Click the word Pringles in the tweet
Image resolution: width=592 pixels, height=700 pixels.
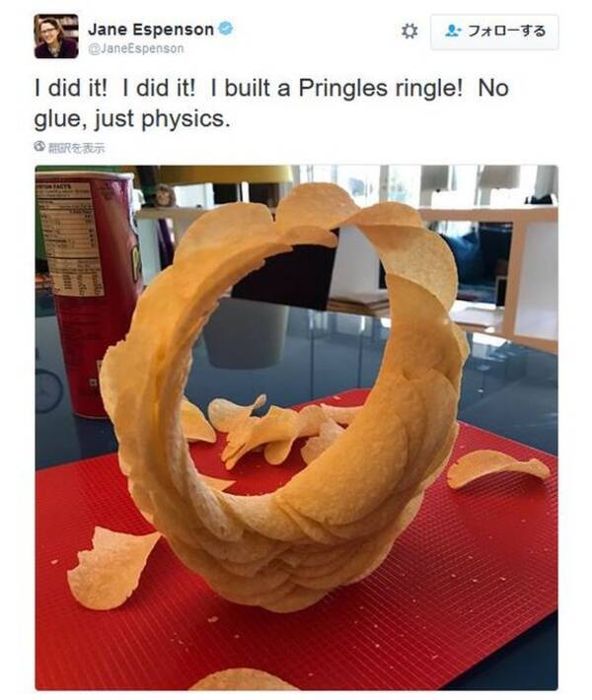pos(342,89)
